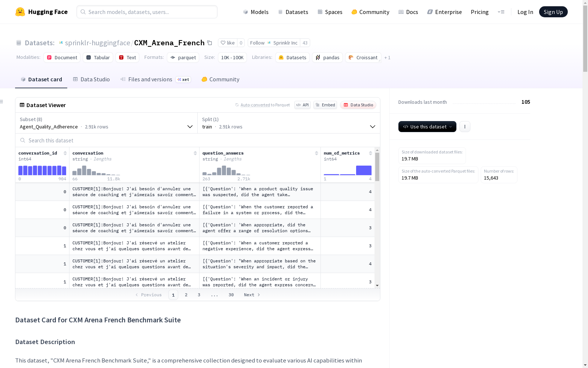Select the parquet format tag
Viewport: 588px width, 368px height.
[183, 57]
